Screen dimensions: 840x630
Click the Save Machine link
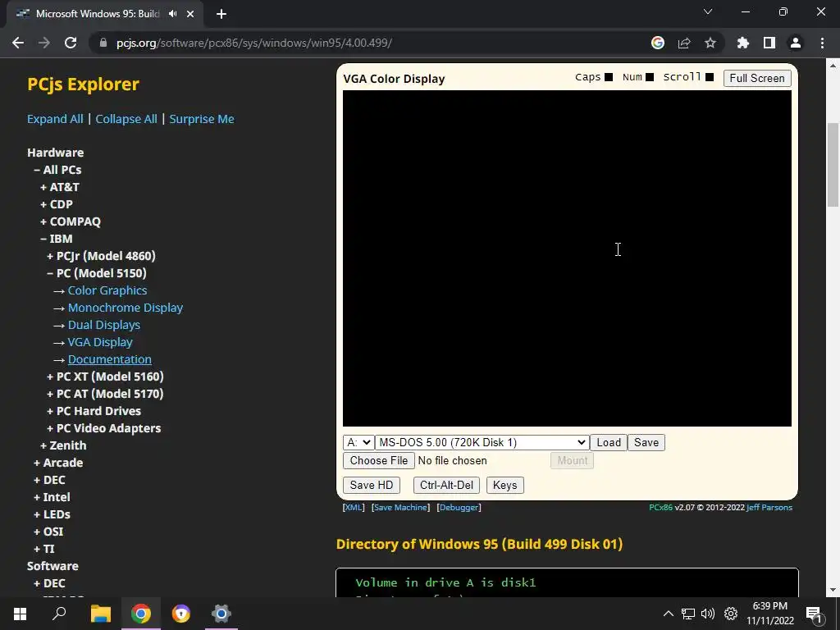400,507
